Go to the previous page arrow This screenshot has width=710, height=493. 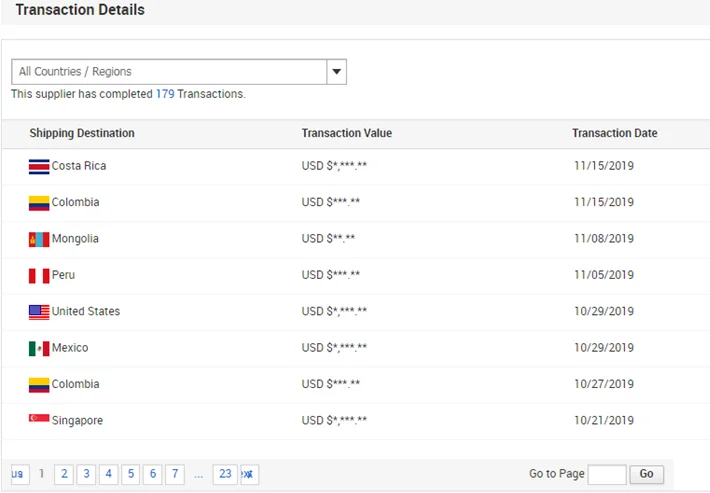click(x=18, y=474)
